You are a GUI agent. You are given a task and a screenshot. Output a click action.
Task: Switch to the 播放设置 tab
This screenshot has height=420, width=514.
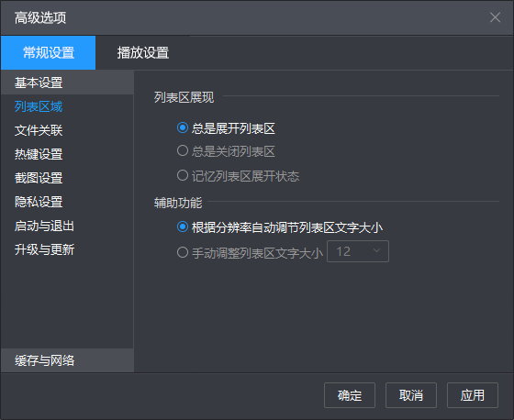[x=143, y=53]
